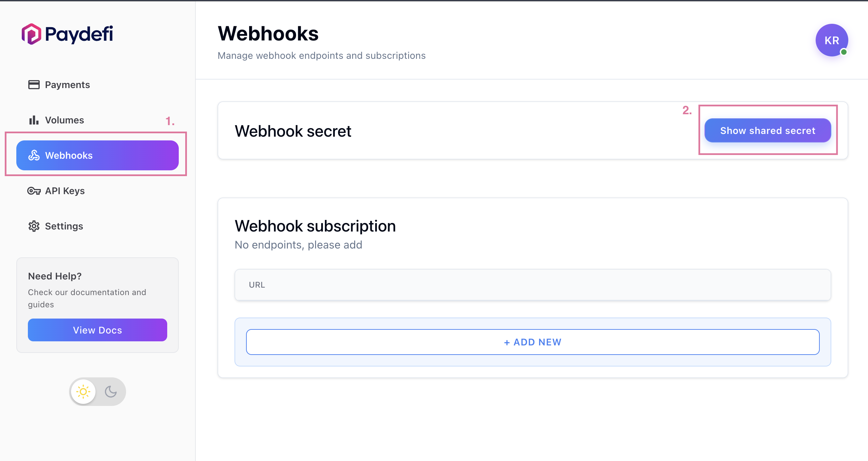The width and height of the screenshot is (868, 461).
Task: Enable dark theme with the toggle switch
Action: tap(111, 391)
